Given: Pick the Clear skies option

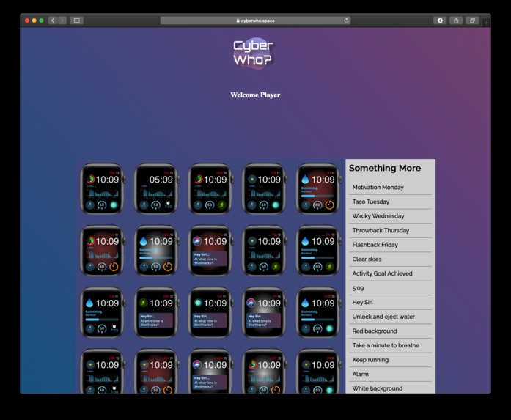Looking at the screenshot, I should tap(390, 259).
